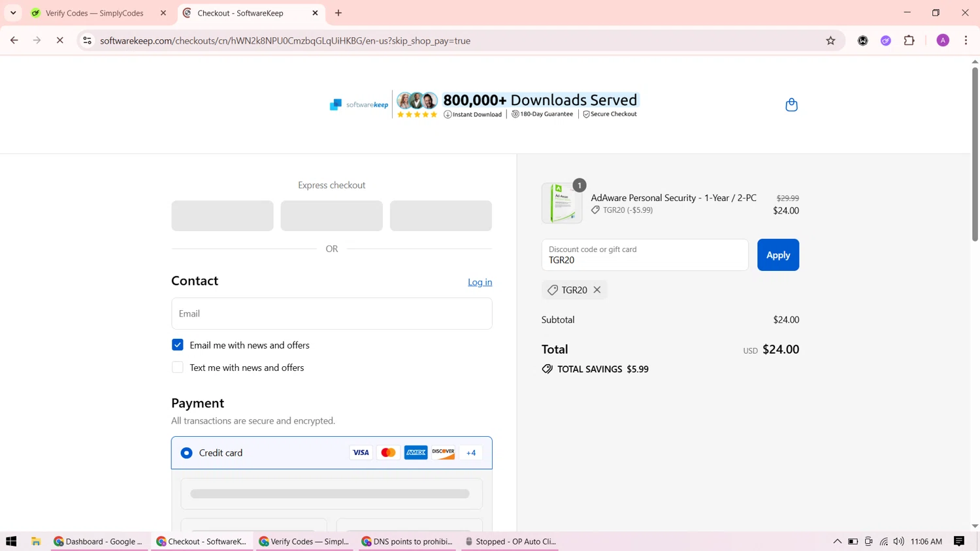980x551 pixels.
Task: Show hidden system tray icons
Action: tap(837, 541)
